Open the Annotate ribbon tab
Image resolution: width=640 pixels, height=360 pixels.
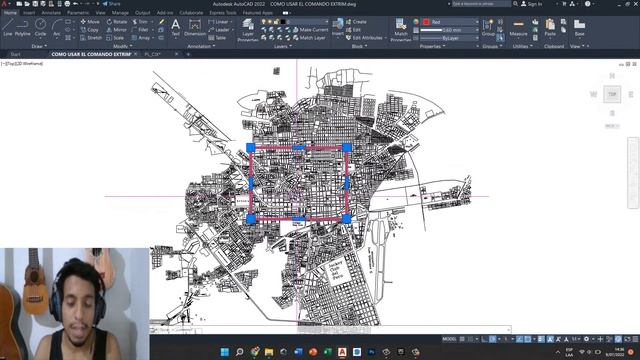(x=51, y=13)
